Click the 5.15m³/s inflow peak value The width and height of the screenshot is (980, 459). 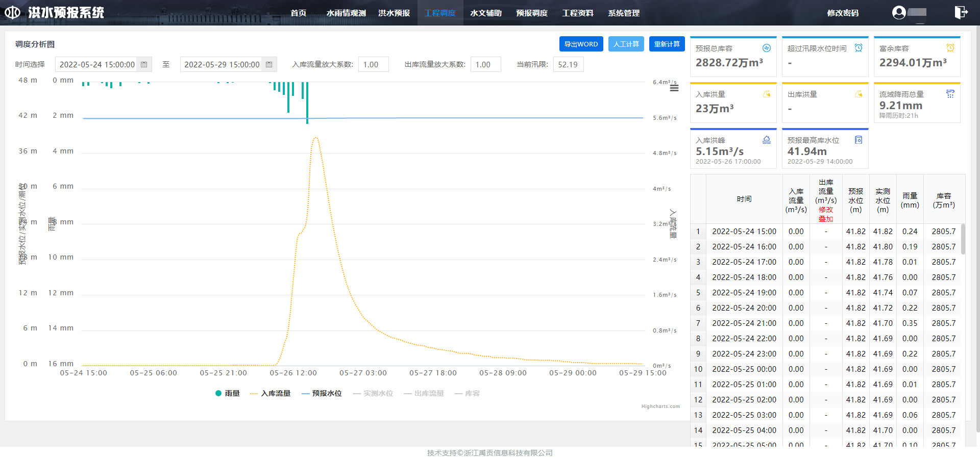[720, 151]
